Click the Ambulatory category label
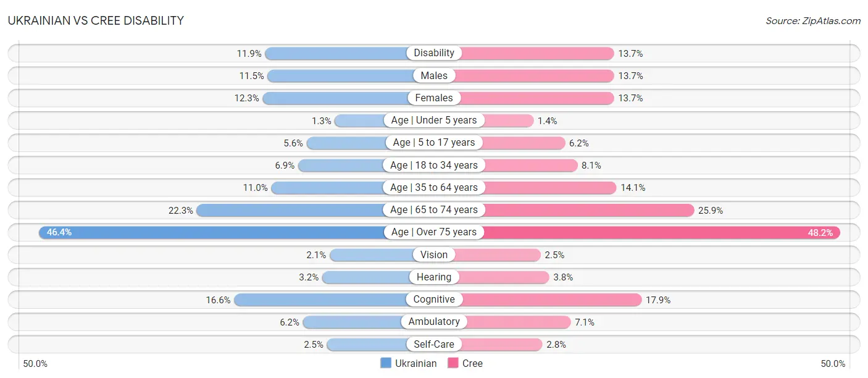868x378 pixels. [x=434, y=321]
